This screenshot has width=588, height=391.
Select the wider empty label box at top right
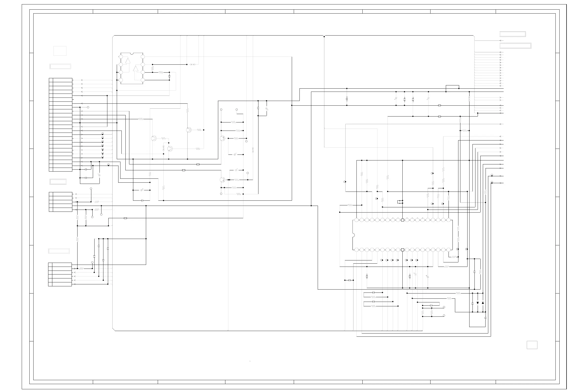coord(515,46)
